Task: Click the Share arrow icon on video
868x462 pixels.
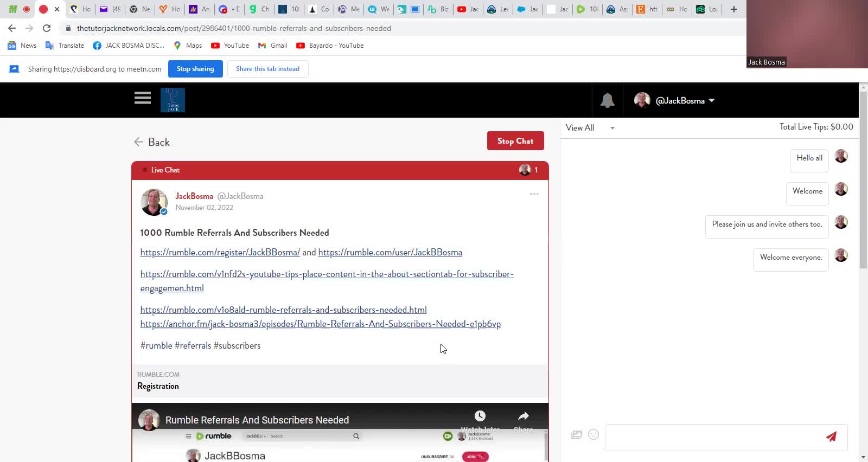Action: [524, 416]
